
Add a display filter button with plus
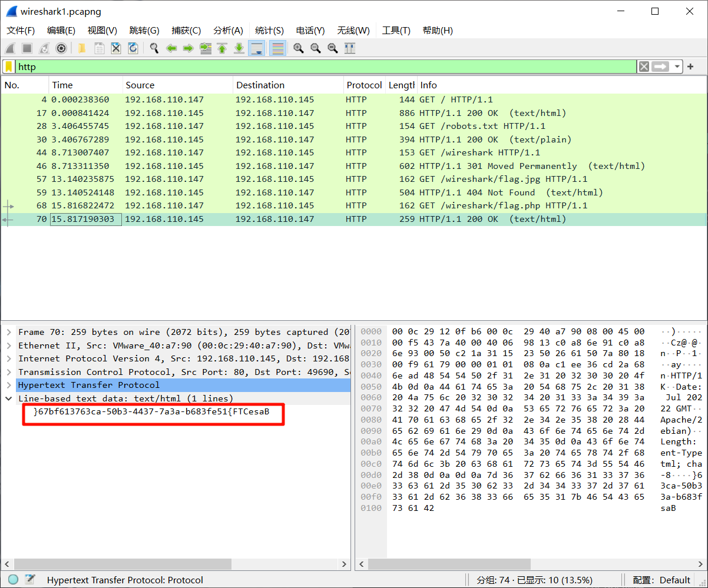(x=690, y=67)
